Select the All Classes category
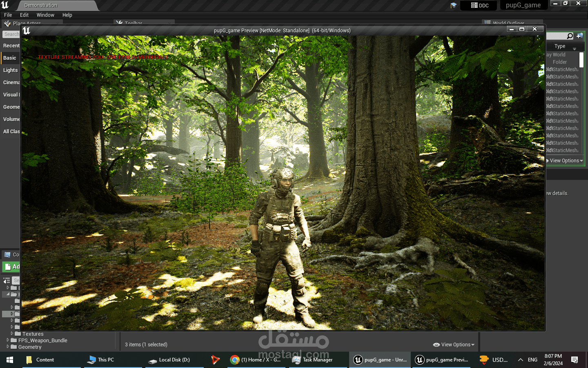588x368 pixels. 11,132
